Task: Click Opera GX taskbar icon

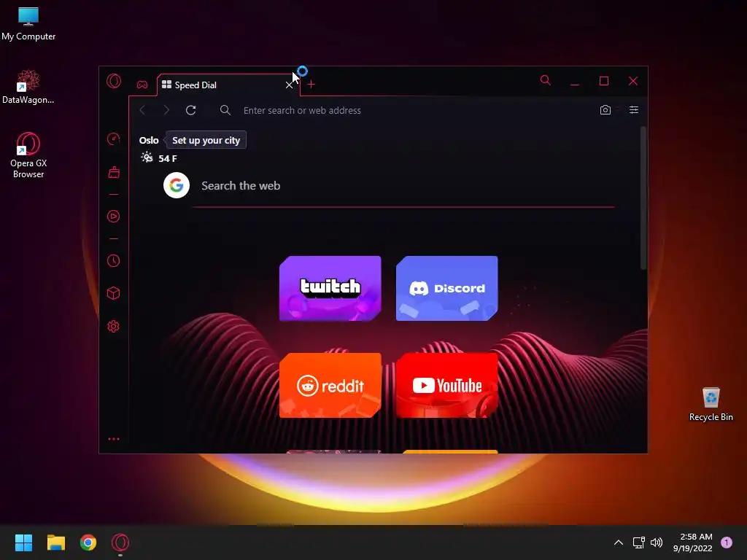Action: 120,542
